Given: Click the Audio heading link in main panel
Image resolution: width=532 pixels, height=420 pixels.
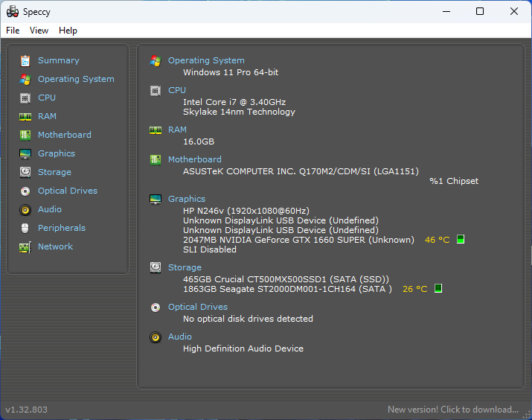Looking at the screenshot, I should [180, 337].
